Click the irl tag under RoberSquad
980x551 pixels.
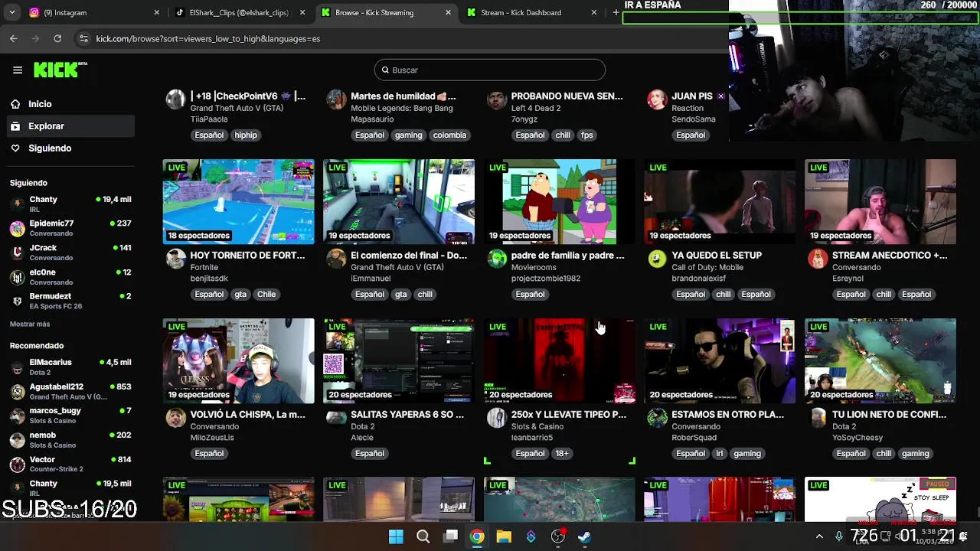click(720, 454)
